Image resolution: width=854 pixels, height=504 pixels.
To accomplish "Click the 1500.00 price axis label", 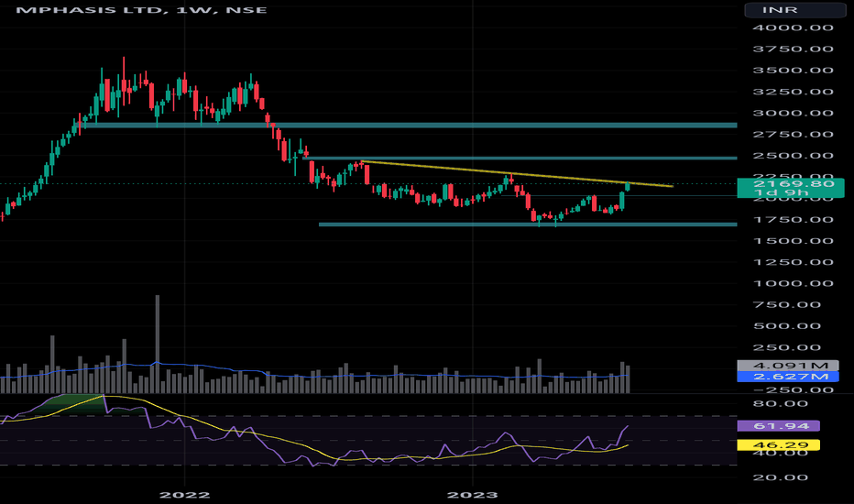I will point(793,241).
